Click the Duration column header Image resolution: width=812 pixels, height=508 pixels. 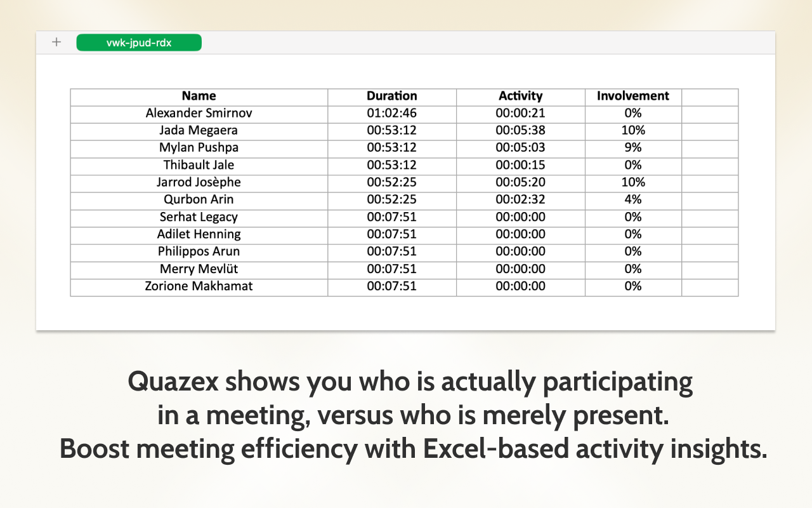coord(391,96)
